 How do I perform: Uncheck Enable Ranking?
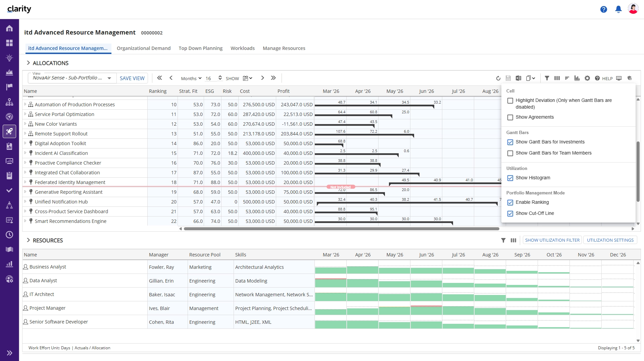510,202
